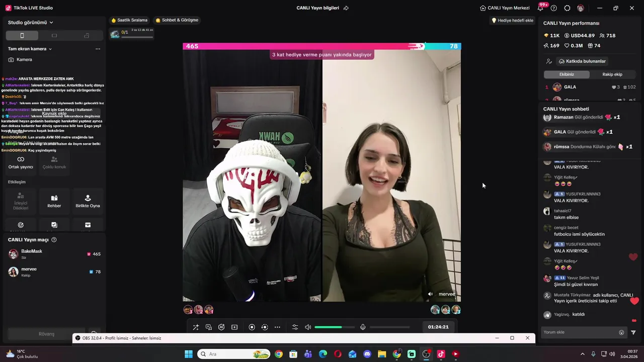The height and width of the screenshot is (362, 644).
Task: Click the 465 versus score bar
Action: [321, 46]
